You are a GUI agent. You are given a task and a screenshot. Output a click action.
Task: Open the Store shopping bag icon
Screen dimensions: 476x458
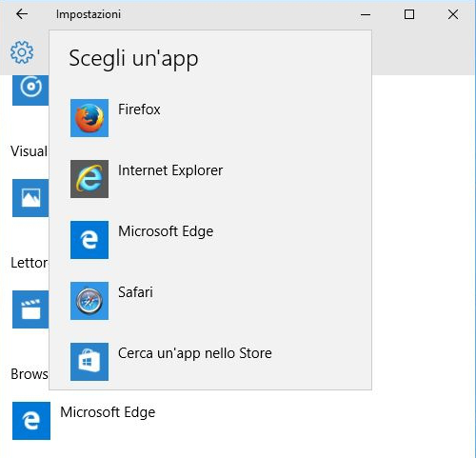click(x=89, y=362)
